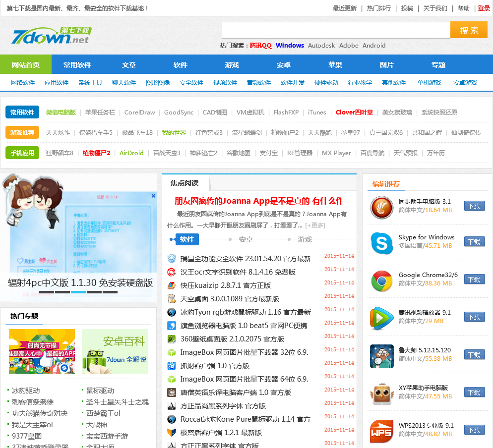Go to the 游戏 nav menu
The image size is (493, 448).
tap(232, 65)
